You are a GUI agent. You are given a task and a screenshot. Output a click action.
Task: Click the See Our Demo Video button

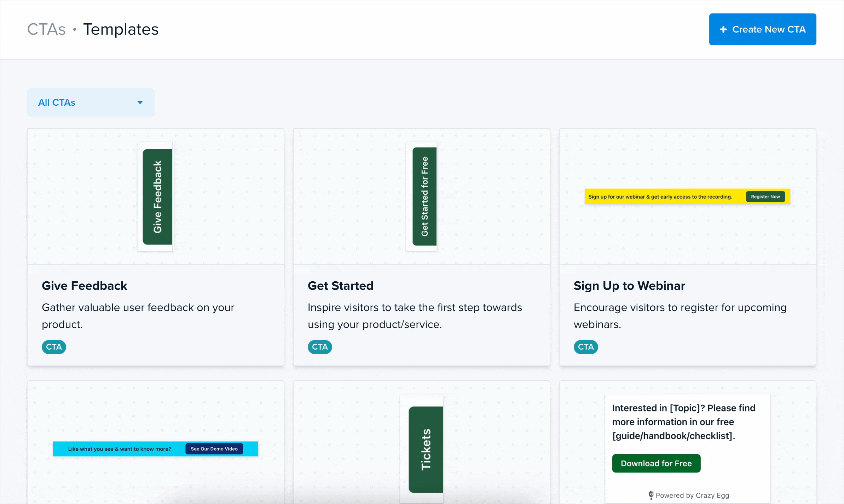(x=214, y=449)
